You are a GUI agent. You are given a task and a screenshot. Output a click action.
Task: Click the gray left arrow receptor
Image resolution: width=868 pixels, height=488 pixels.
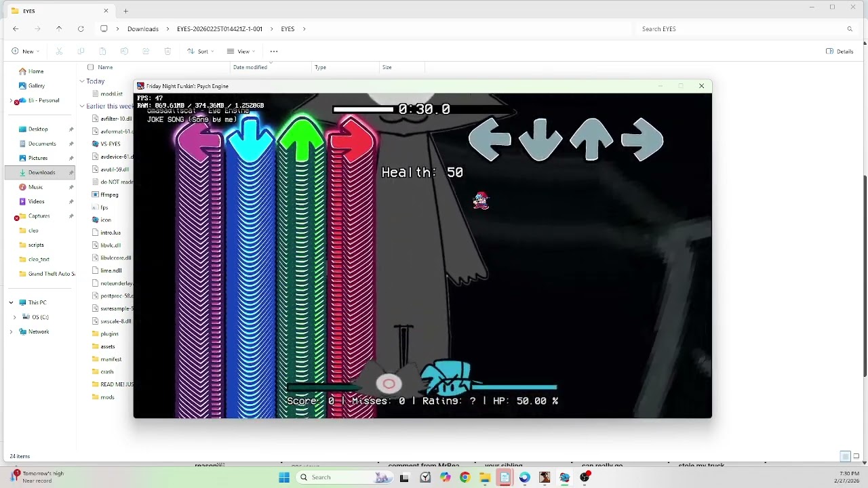tap(490, 140)
